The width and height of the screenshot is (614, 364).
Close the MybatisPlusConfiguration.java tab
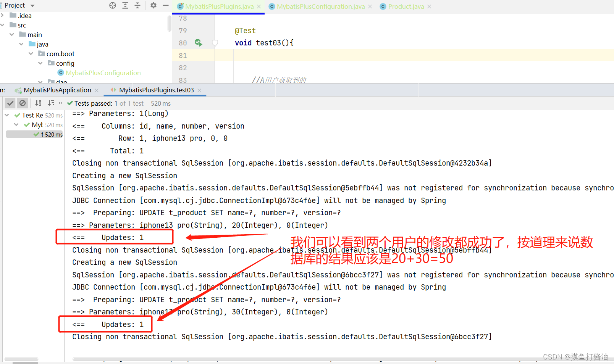point(370,6)
